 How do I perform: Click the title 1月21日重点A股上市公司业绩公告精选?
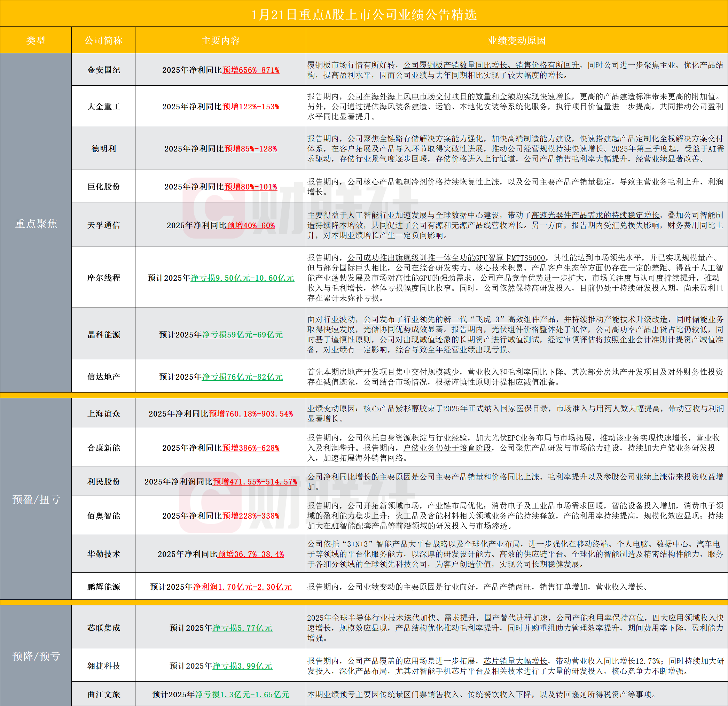click(364, 14)
